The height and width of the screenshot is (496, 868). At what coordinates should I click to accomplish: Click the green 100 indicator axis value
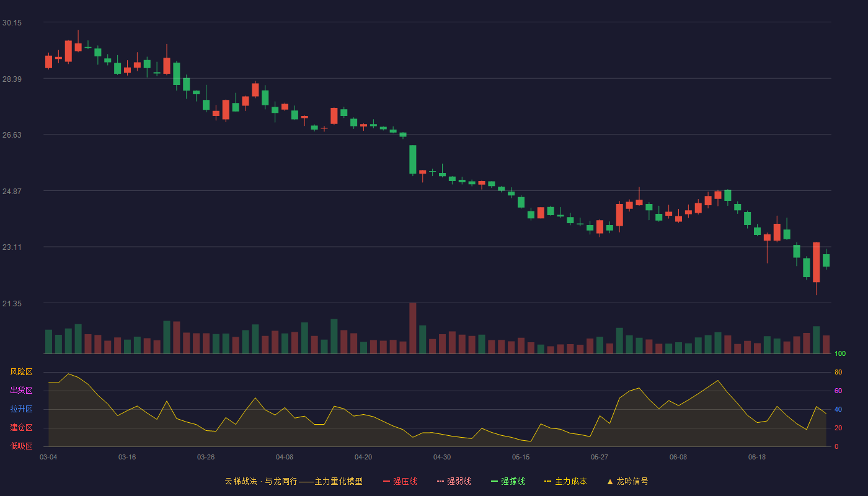point(840,354)
